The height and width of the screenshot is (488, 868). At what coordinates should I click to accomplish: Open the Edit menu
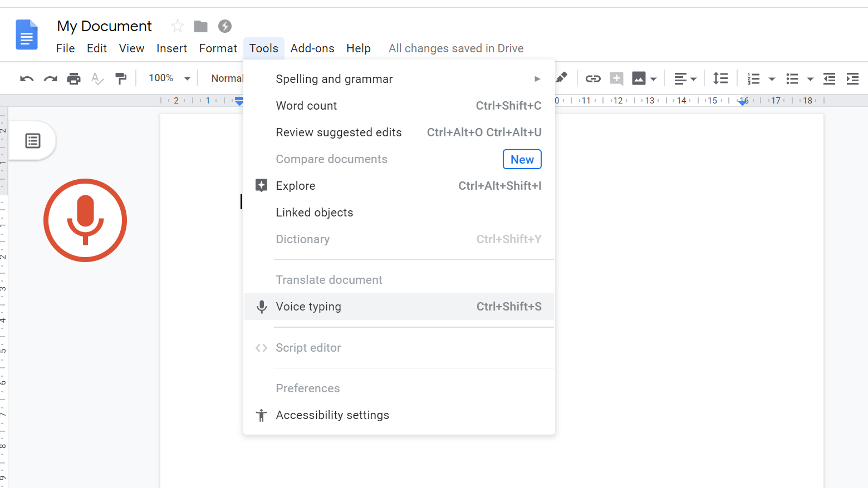(x=97, y=48)
